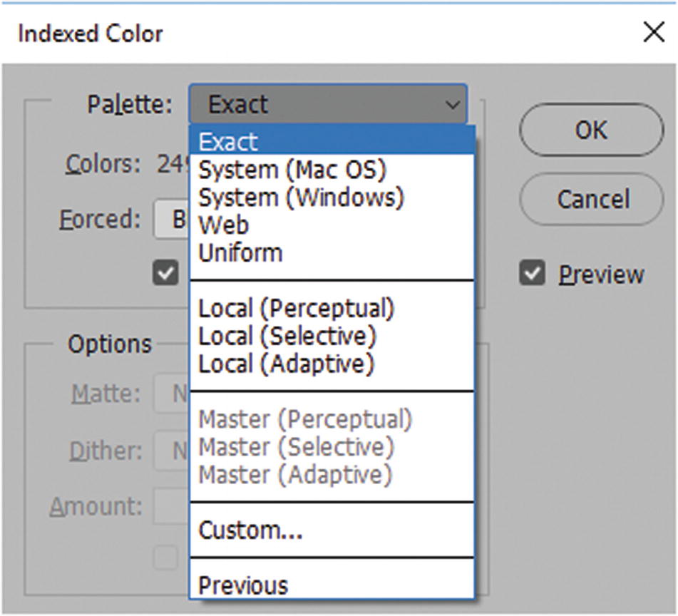678x616 pixels.
Task: Pick Local (Perceptual) palette
Action: click(296, 309)
